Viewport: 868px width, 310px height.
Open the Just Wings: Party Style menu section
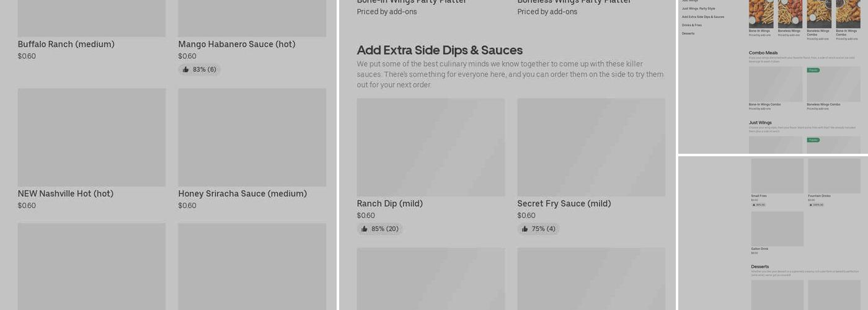pyautogui.click(x=698, y=9)
